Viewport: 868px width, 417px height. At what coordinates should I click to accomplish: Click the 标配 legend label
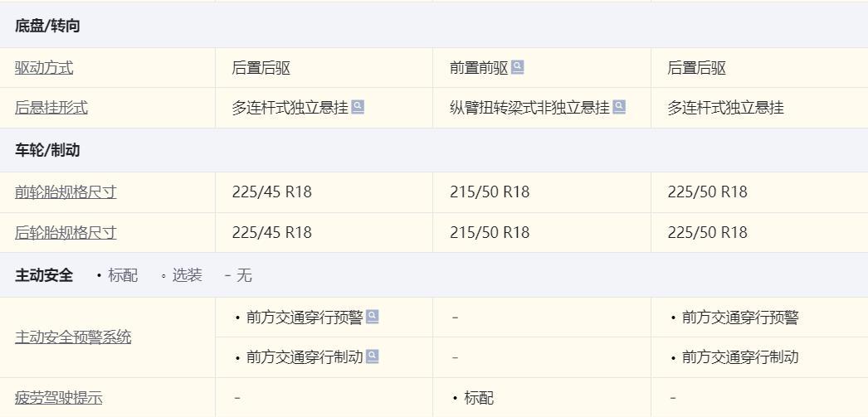(123, 275)
